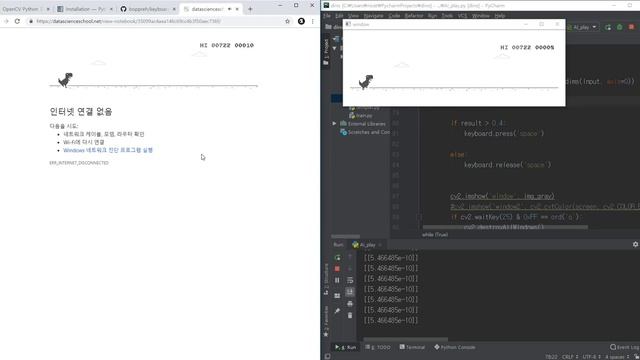Screen dimensions: 640x360
Task: Open PyCharm Run menu
Action: (x=432, y=16)
